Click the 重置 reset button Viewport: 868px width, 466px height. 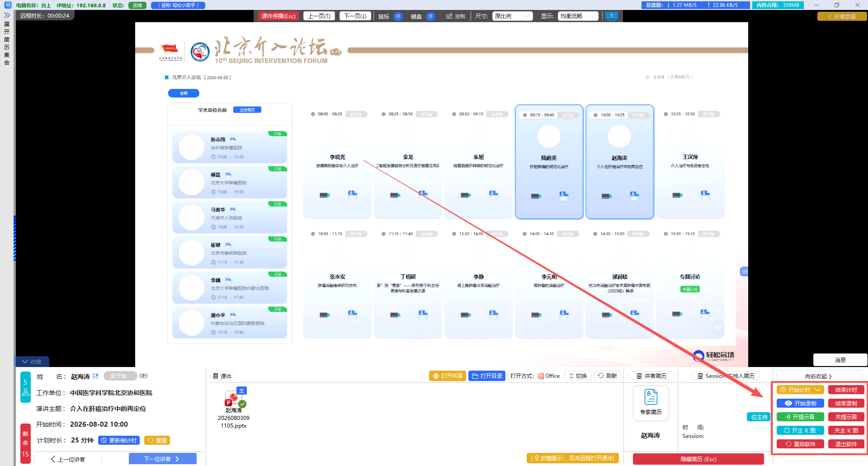coord(157,440)
